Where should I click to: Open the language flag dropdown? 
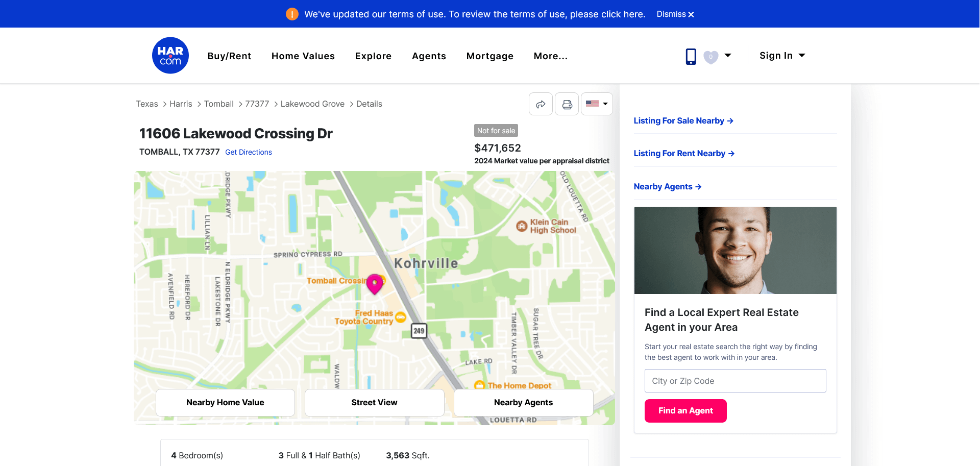(597, 104)
